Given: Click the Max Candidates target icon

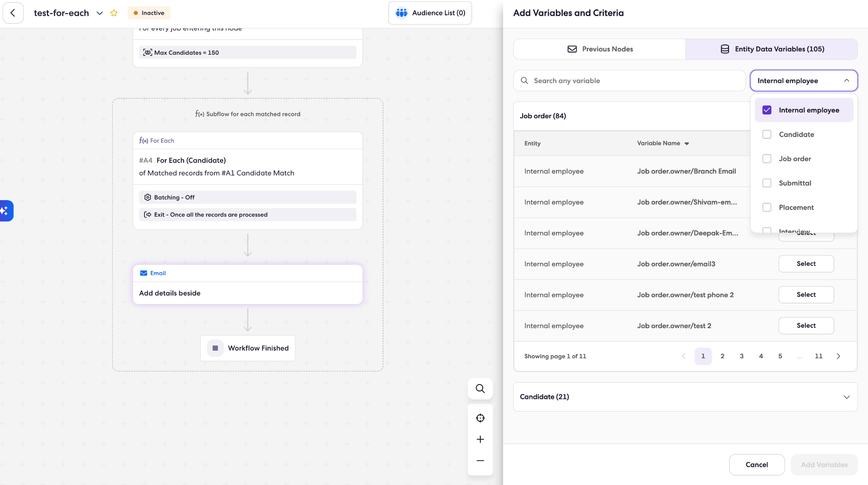Looking at the screenshot, I should (x=147, y=53).
